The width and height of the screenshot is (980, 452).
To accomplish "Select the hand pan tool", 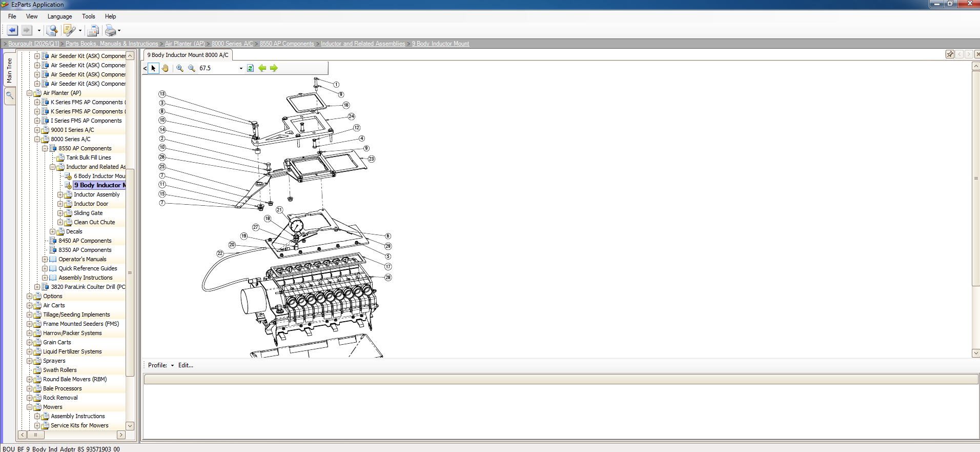I will [165, 68].
